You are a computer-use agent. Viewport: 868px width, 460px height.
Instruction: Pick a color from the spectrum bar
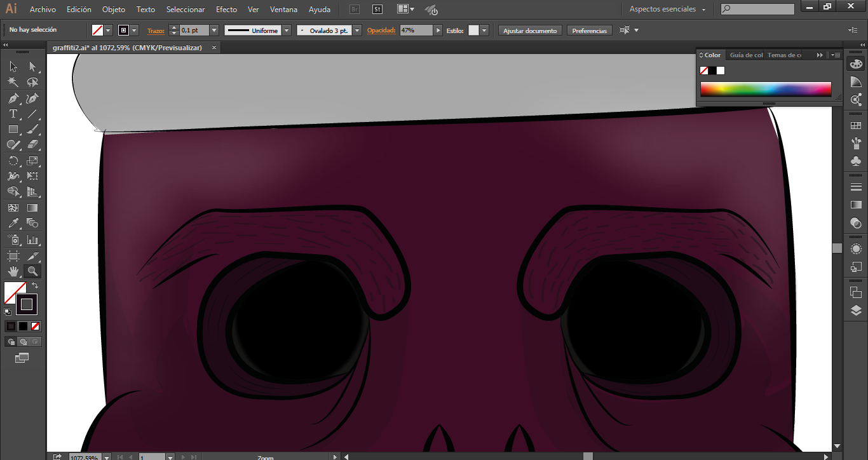[x=766, y=89]
